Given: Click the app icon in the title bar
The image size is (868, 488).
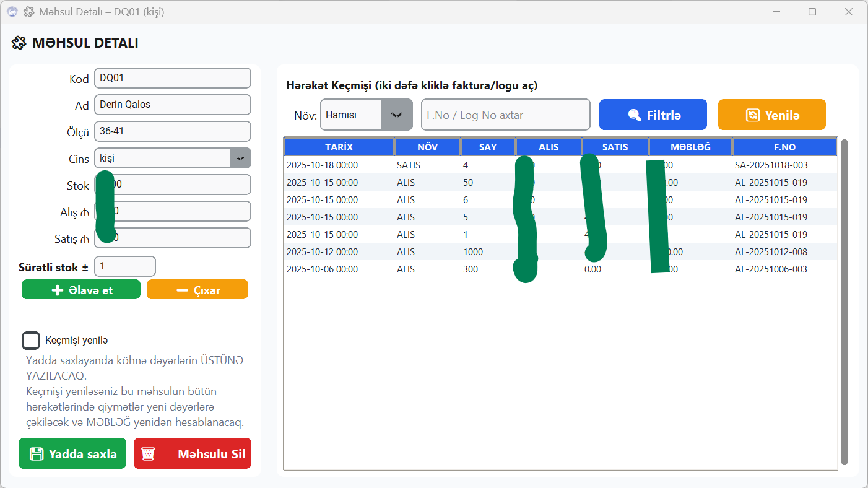Looking at the screenshot, I should (12, 12).
